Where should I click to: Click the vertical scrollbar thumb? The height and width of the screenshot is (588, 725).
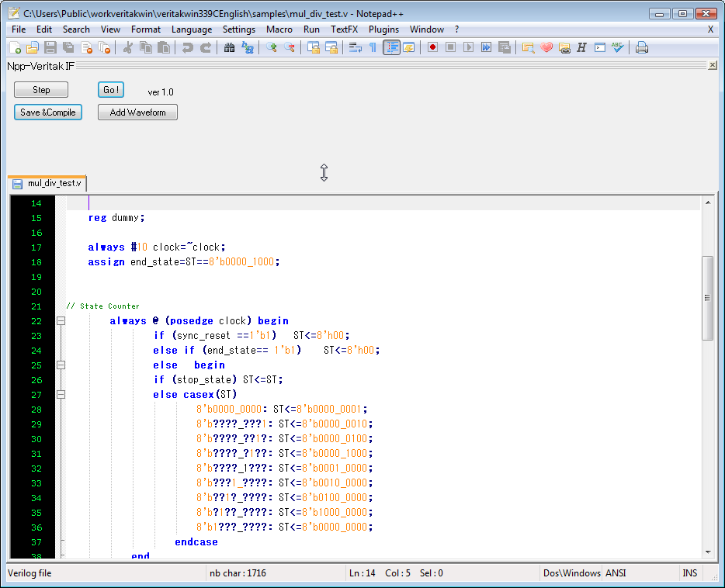tap(708, 298)
